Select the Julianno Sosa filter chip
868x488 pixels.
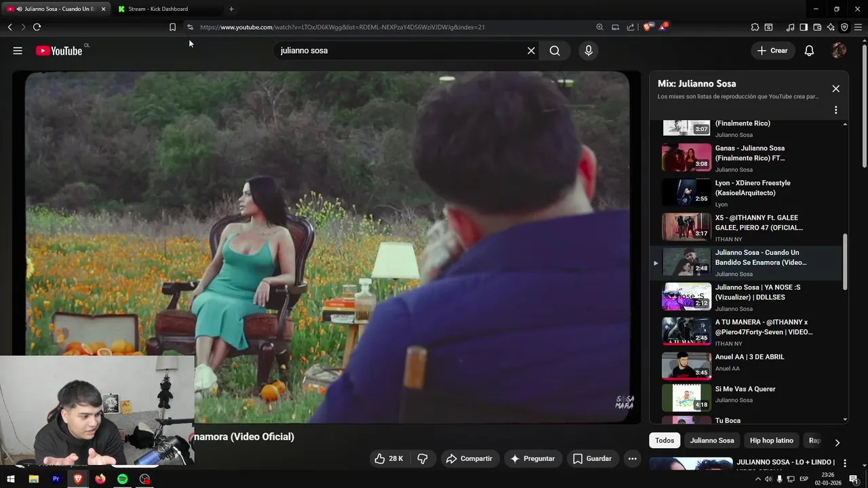(x=712, y=441)
